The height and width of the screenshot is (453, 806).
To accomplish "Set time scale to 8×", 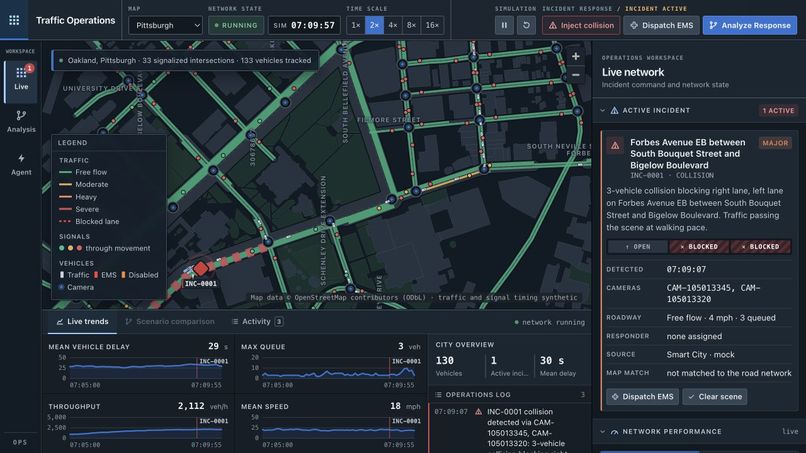I will (x=411, y=25).
